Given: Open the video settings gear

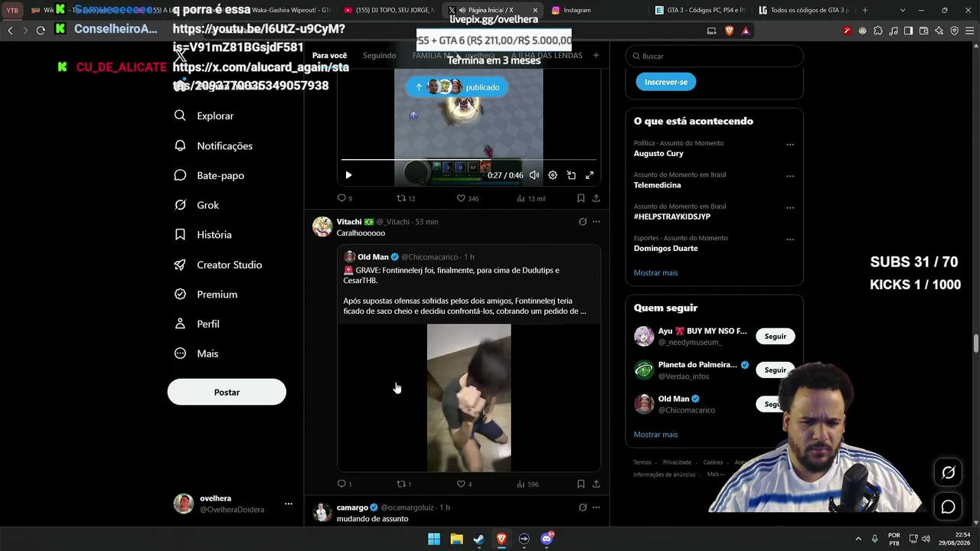Looking at the screenshot, I should (x=553, y=175).
